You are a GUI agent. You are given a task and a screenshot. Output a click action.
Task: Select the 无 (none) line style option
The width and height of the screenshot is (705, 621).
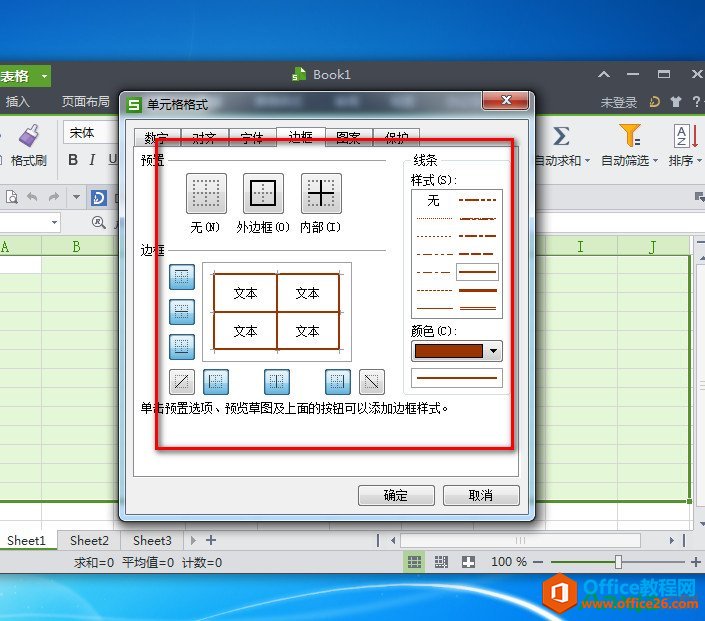pyautogui.click(x=433, y=201)
